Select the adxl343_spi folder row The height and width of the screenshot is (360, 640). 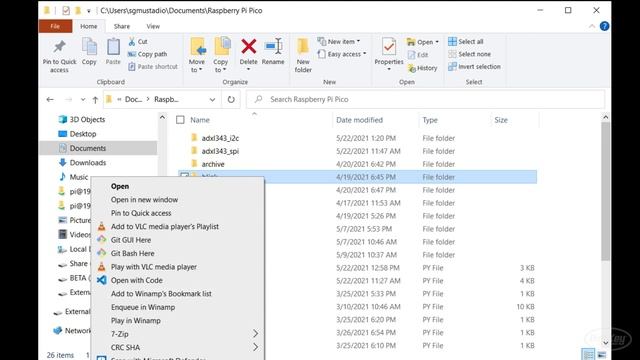point(357,151)
